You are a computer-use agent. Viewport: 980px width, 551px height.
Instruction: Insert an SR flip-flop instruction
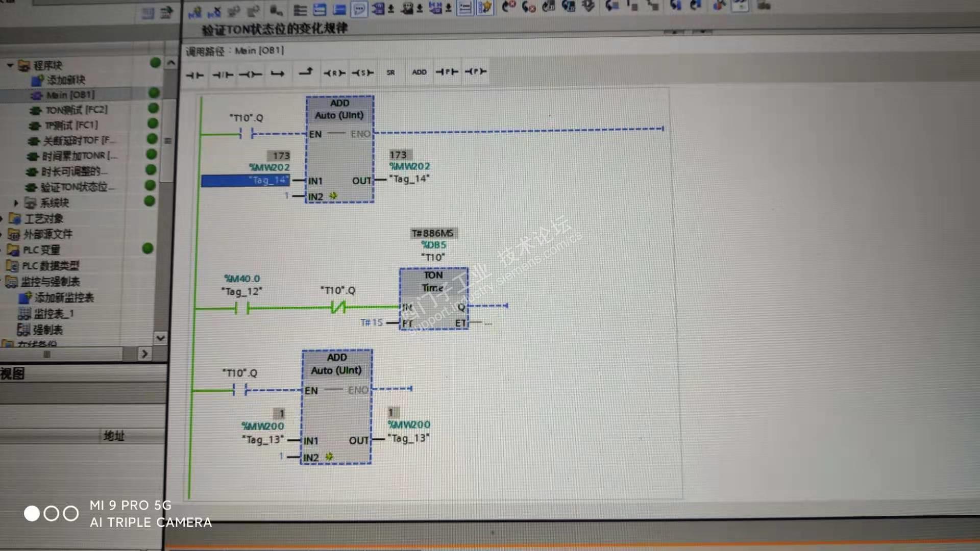[390, 72]
